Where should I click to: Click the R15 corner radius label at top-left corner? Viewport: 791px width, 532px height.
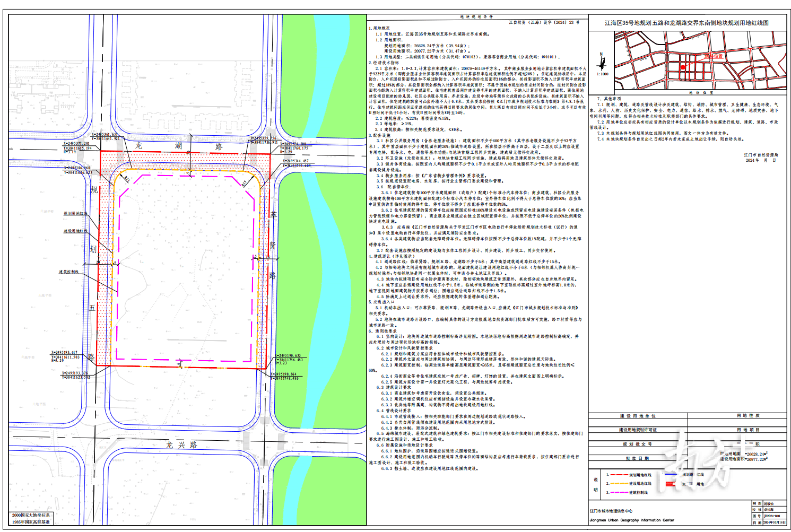point(127,179)
